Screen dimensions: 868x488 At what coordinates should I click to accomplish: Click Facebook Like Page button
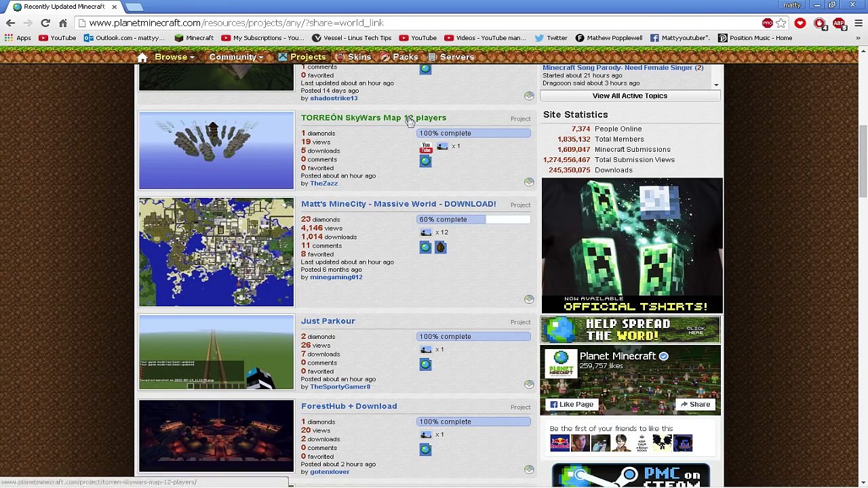(x=572, y=405)
